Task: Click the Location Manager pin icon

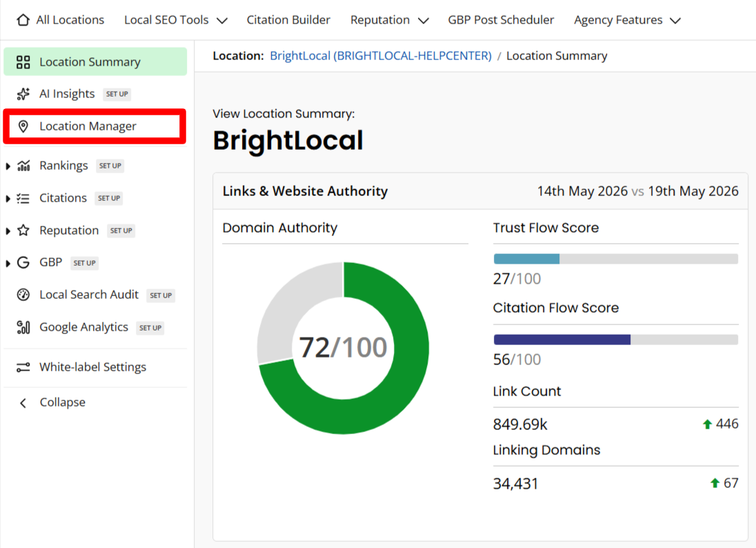Action: click(23, 126)
